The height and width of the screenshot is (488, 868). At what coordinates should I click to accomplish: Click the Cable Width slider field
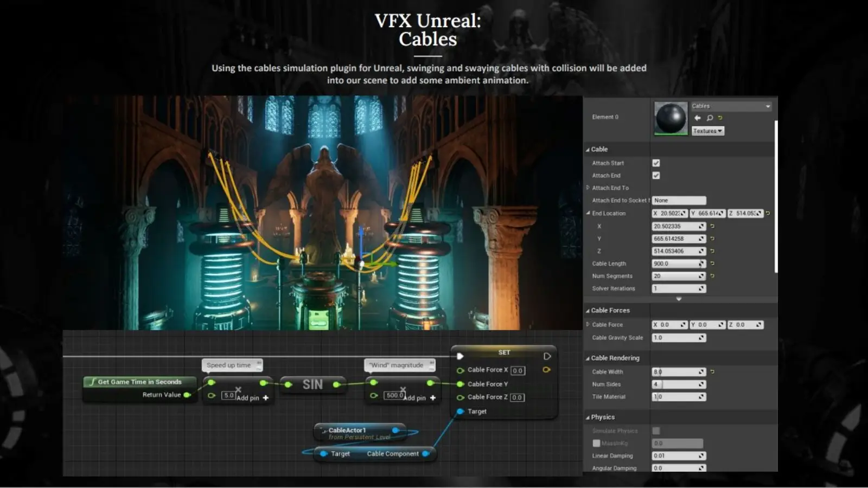[x=679, y=372]
